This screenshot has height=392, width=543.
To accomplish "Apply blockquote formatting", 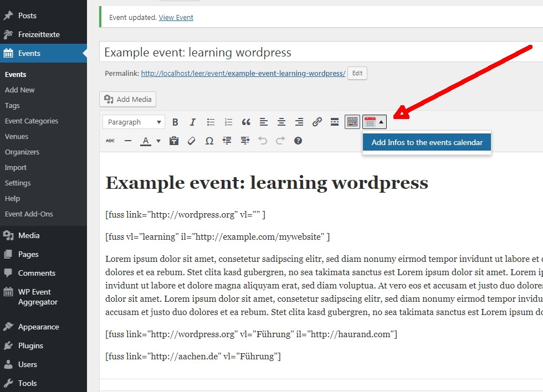I will click(x=246, y=122).
